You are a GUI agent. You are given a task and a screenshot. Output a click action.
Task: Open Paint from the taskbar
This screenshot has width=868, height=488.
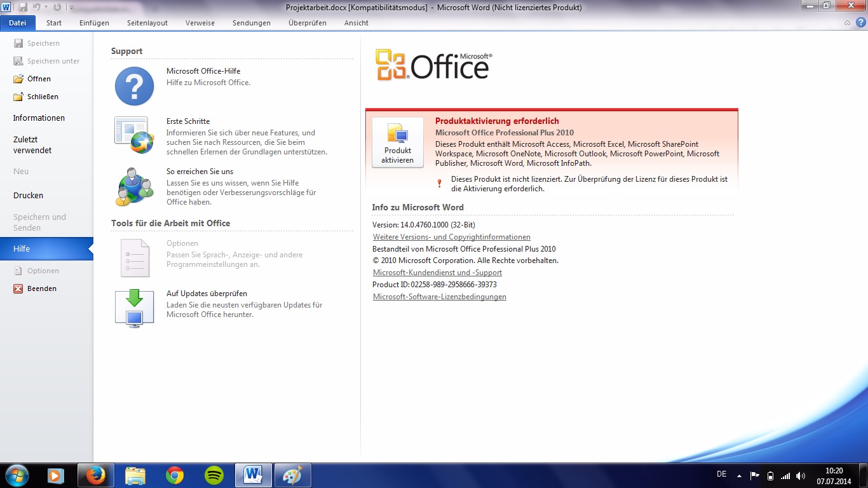293,475
